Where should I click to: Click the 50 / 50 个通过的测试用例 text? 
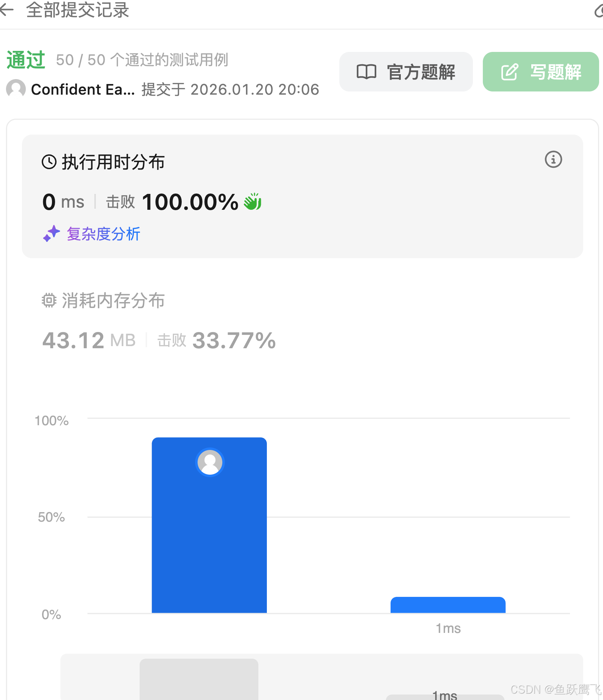point(142,60)
